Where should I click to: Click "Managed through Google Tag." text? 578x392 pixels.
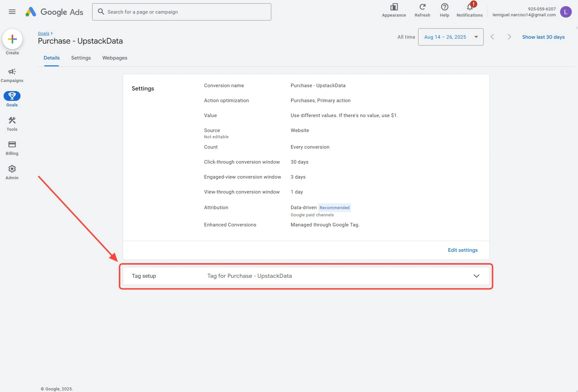pos(325,225)
